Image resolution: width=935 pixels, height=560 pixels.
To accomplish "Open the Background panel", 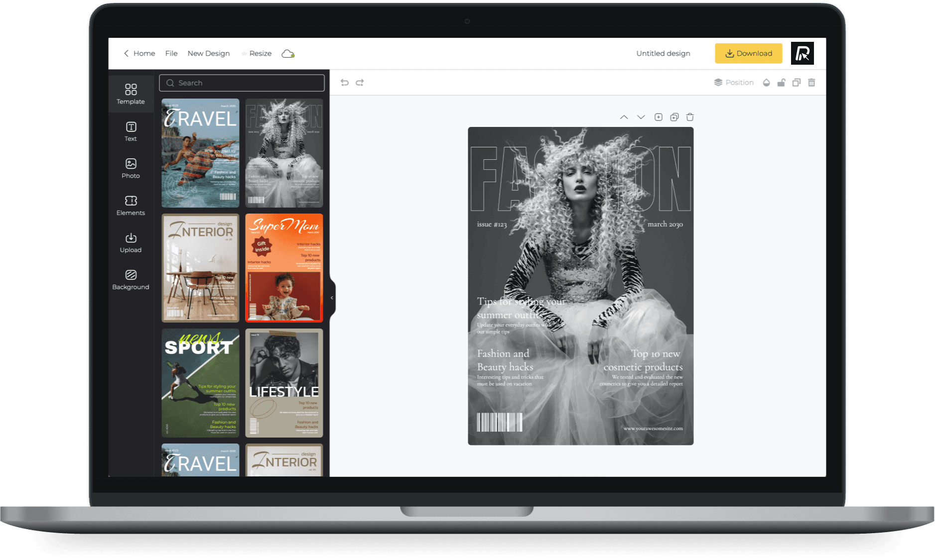I will [131, 280].
